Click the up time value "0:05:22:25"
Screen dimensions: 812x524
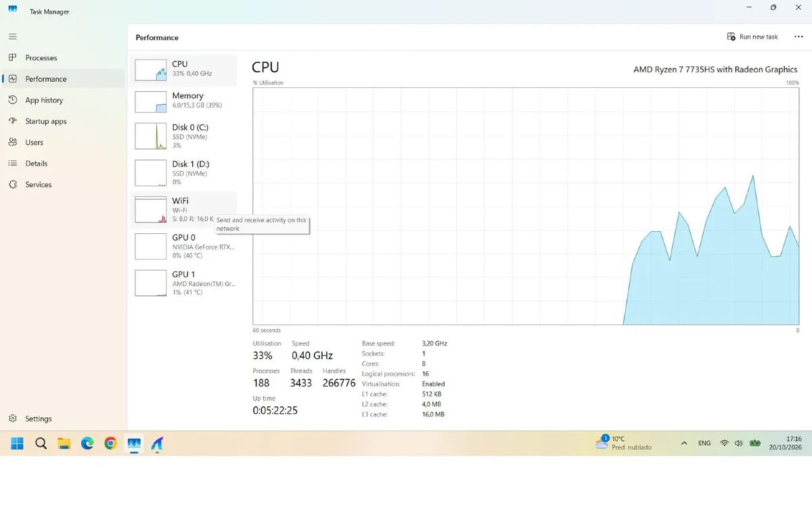point(275,410)
